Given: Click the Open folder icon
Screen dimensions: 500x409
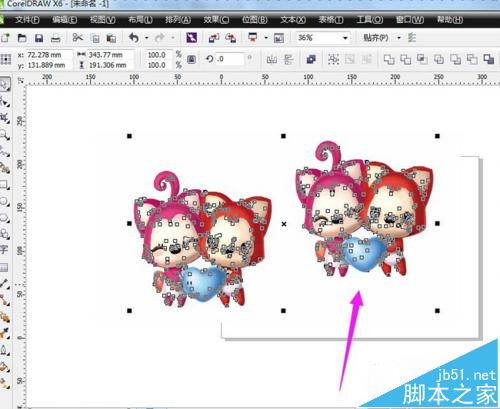Looking at the screenshot, I should click(22, 38).
